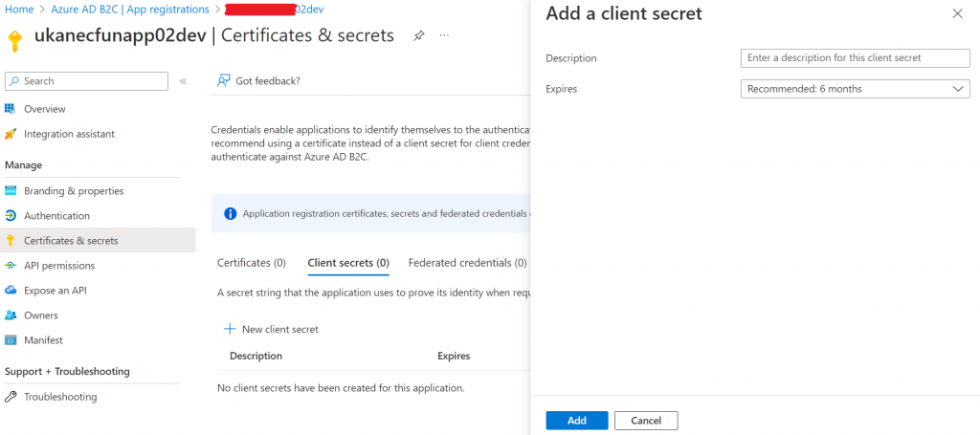Expand the Expires dropdown
The width and height of the screenshot is (980, 435).
click(x=856, y=89)
